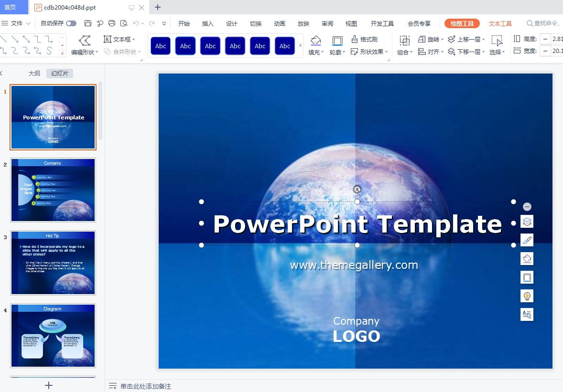Click the brush icon in the floating toolbar
563x392 pixels.
coord(527,240)
